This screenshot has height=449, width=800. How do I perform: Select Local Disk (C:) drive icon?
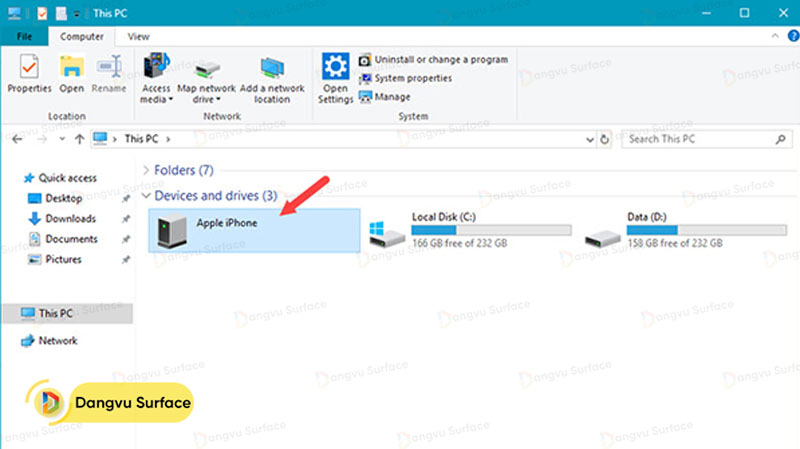[386, 234]
